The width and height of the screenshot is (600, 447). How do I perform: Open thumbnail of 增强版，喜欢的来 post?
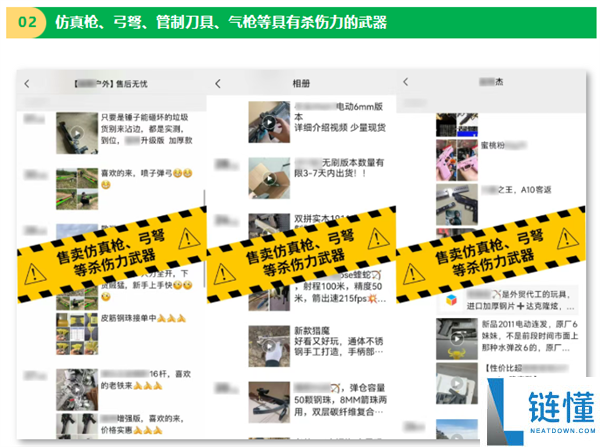tap(77, 426)
